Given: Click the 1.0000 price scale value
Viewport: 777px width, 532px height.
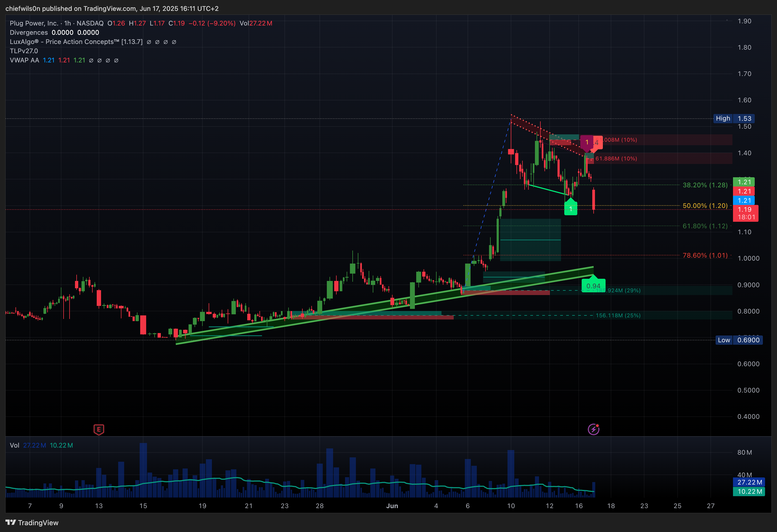Looking at the screenshot, I should tap(748, 258).
